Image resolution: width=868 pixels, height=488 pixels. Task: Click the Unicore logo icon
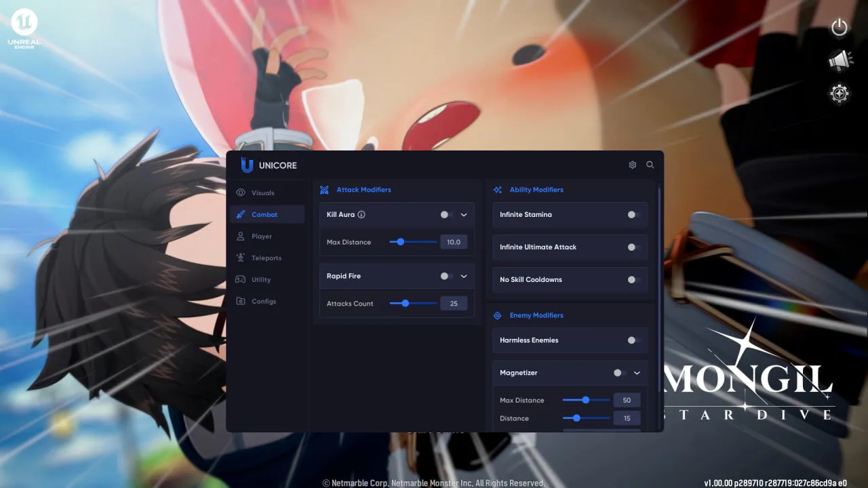click(247, 165)
